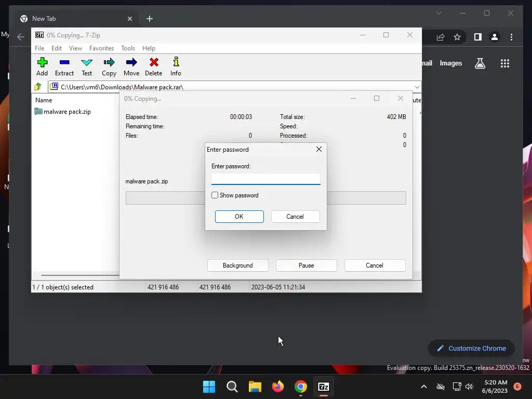Open the Edit menu

click(x=57, y=48)
